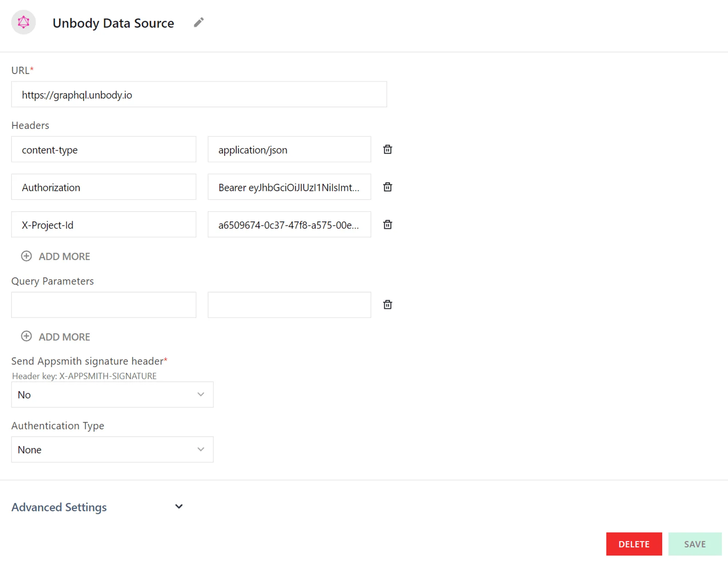Click the URL field containing graphql.unbody.io
This screenshot has width=728, height=566.
(x=199, y=95)
